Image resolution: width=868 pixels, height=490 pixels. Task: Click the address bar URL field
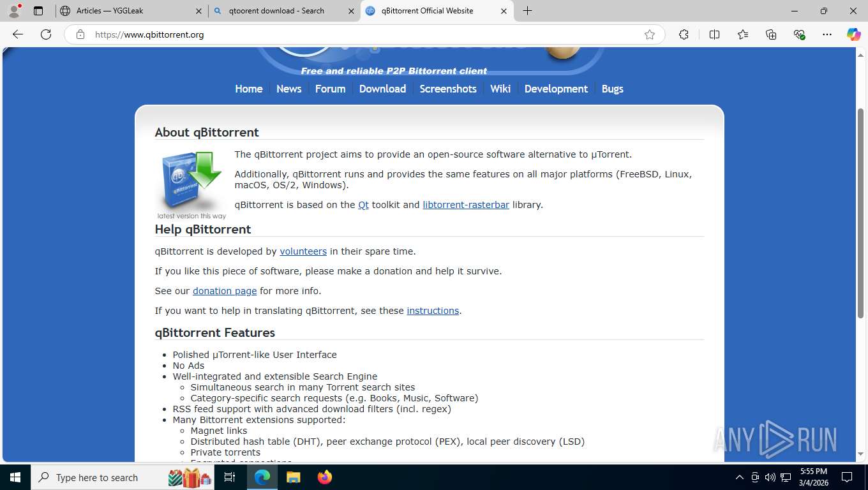364,34
